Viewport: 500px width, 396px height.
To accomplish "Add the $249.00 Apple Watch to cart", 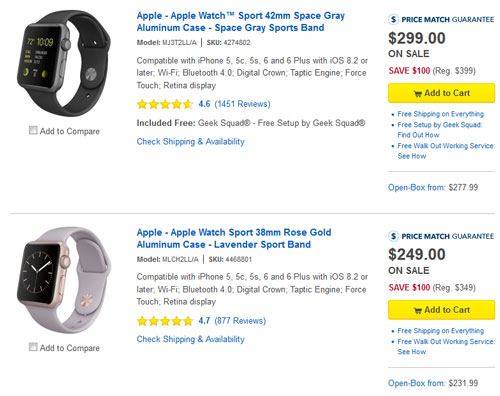I will (441, 310).
